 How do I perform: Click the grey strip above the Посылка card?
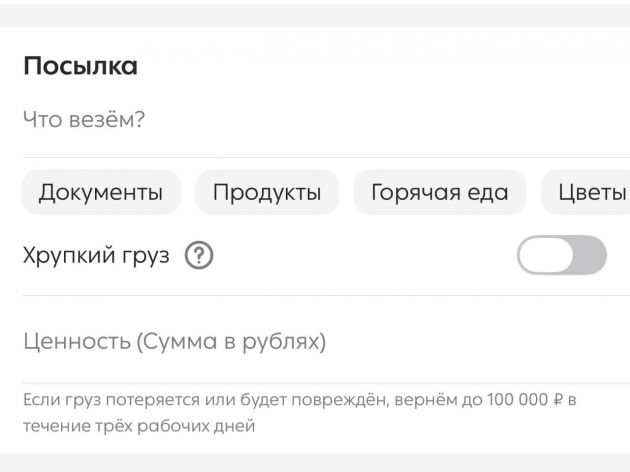coord(315,16)
